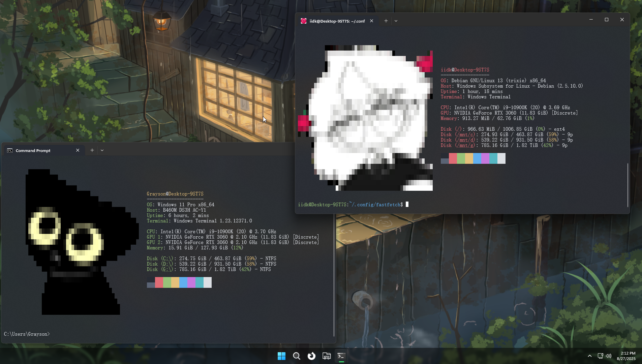
Task: Click the Command Prompt tab icon
Action: [10, 151]
